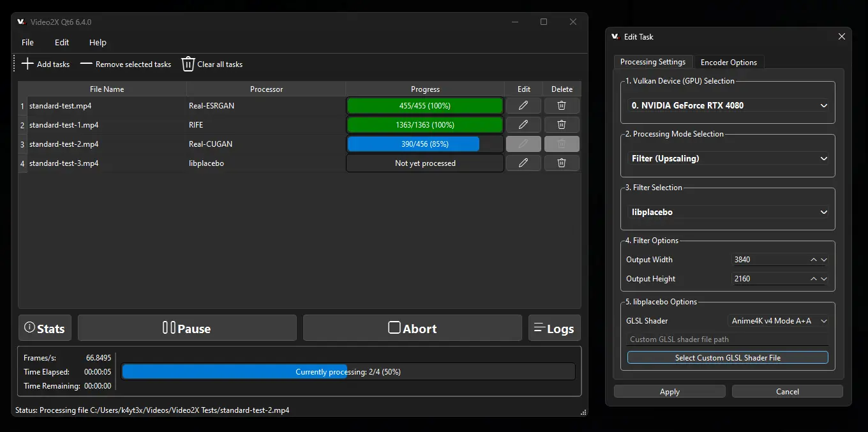
Task: Select Custom GLSL Shader File
Action: coord(727,357)
